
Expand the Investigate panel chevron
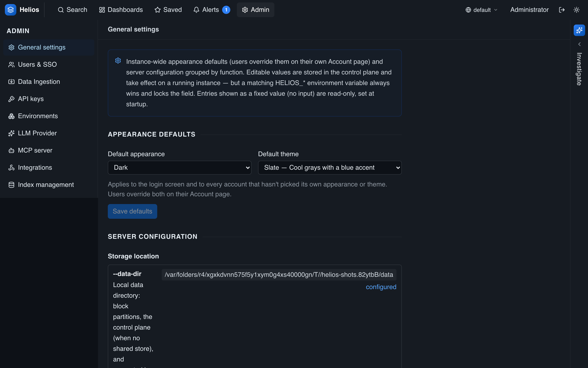[579, 44]
